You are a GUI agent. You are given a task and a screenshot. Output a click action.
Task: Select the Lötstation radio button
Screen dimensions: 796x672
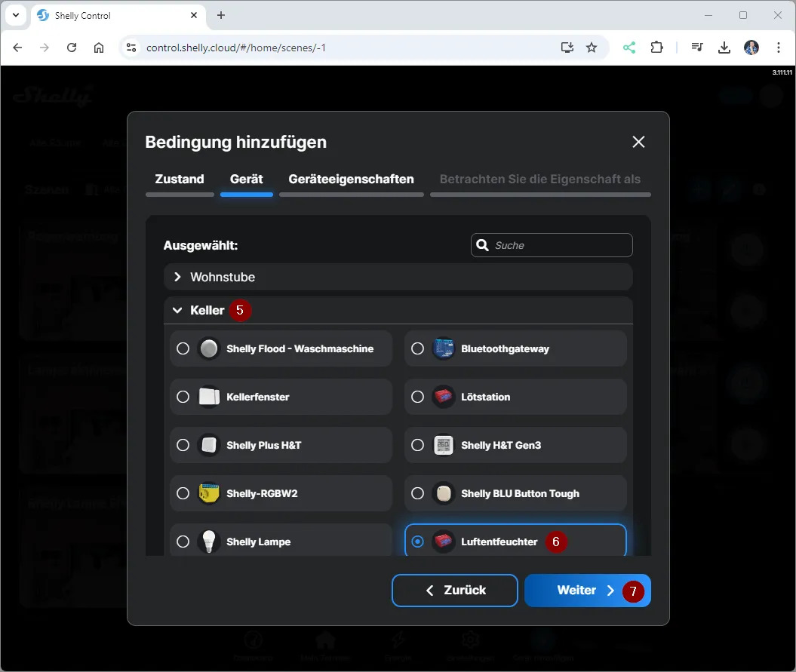pyautogui.click(x=417, y=397)
